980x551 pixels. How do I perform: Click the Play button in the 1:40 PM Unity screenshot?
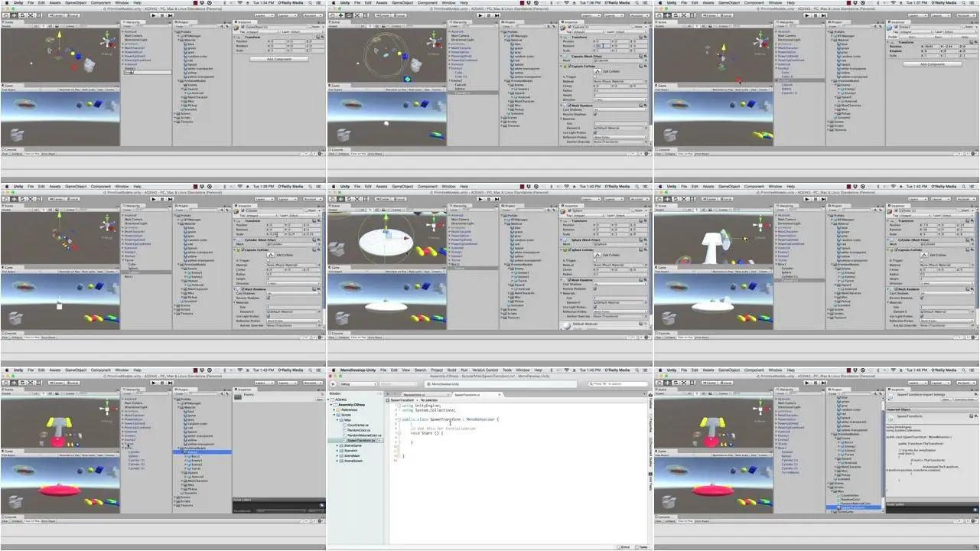click(x=480, y=199)
